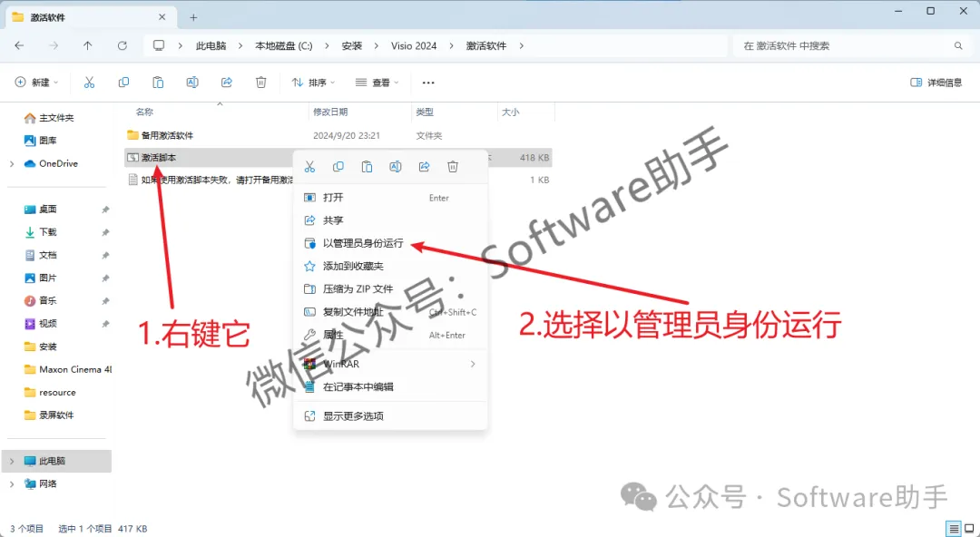Click the Copy icon in the context menu

pyautogui.click(x=338, y=166)
